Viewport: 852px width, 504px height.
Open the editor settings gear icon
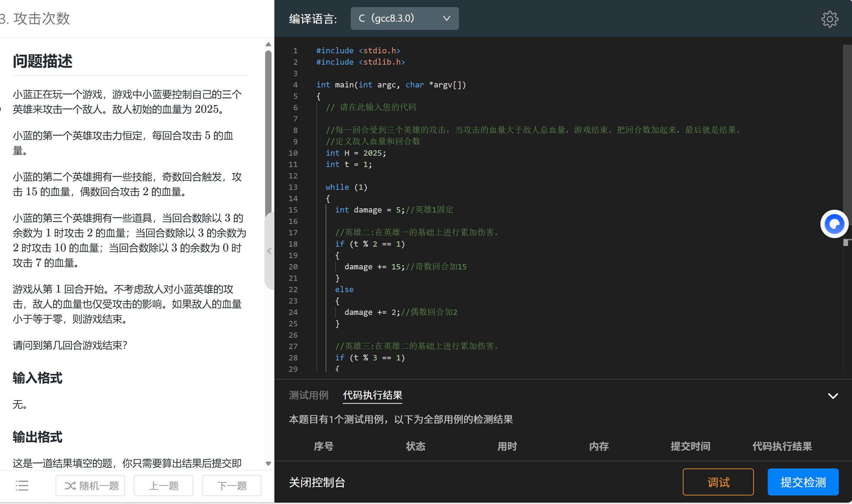click(x=830, y=19)
